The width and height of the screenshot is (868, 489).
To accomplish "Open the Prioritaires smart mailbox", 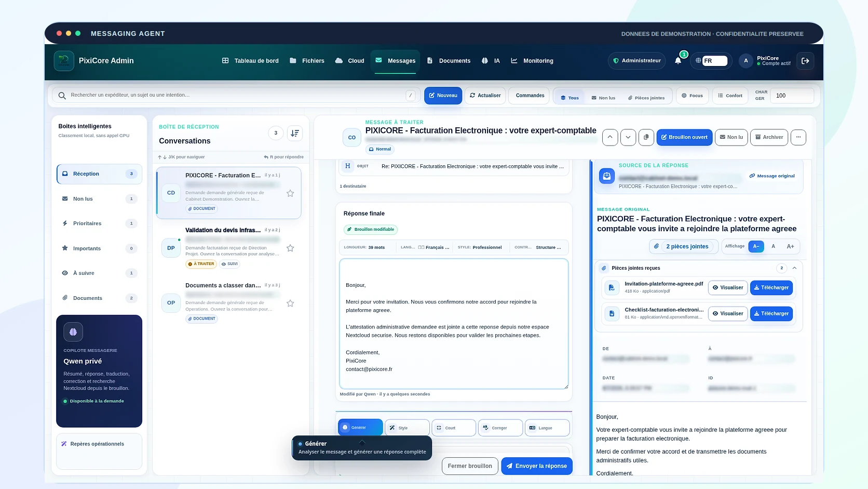I will [x=99, y=223].
